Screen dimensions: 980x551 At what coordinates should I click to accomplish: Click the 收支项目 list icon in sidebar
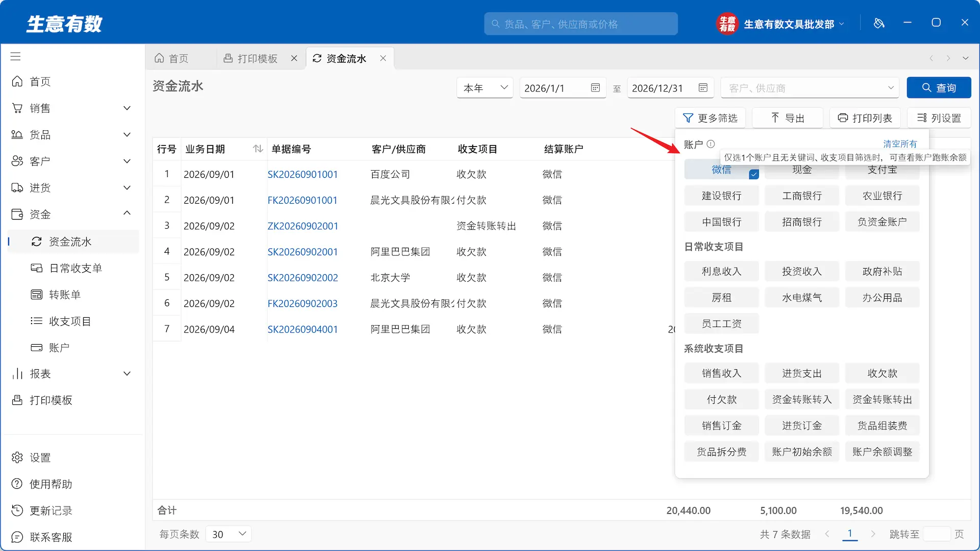pos(37,321)
